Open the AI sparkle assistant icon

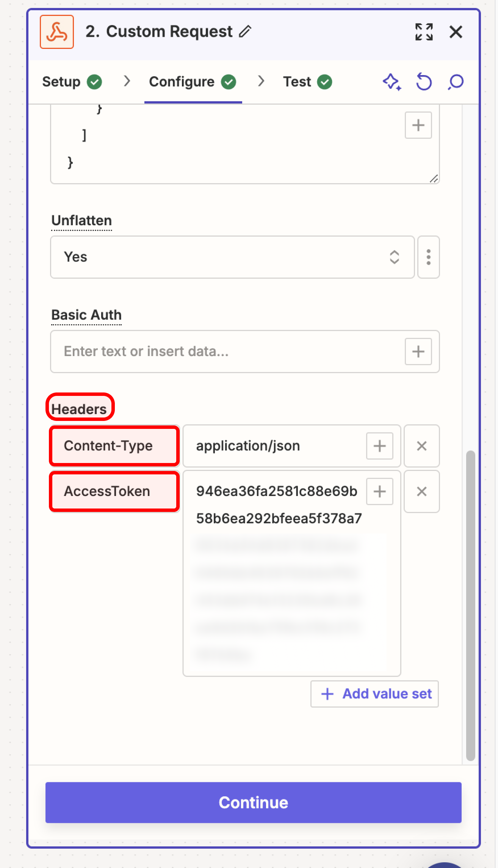392,82
